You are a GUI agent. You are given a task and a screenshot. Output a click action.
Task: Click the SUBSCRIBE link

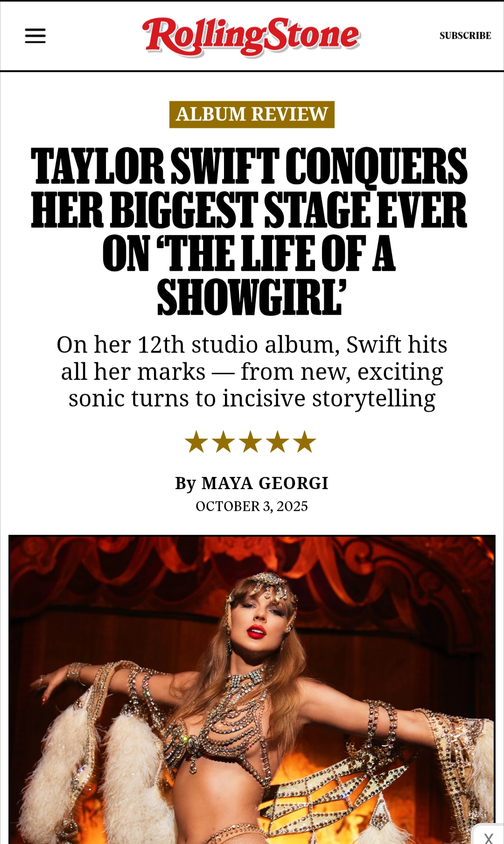(465, 35)
